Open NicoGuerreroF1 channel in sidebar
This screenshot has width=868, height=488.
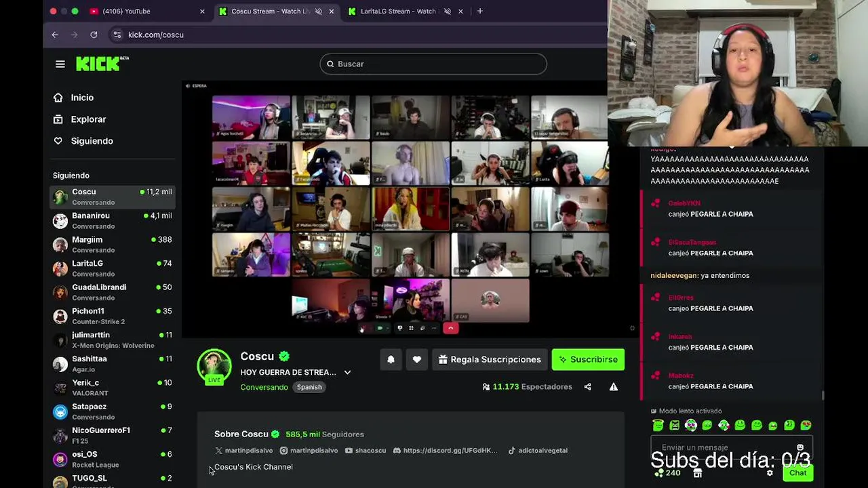tap(113, 434)
